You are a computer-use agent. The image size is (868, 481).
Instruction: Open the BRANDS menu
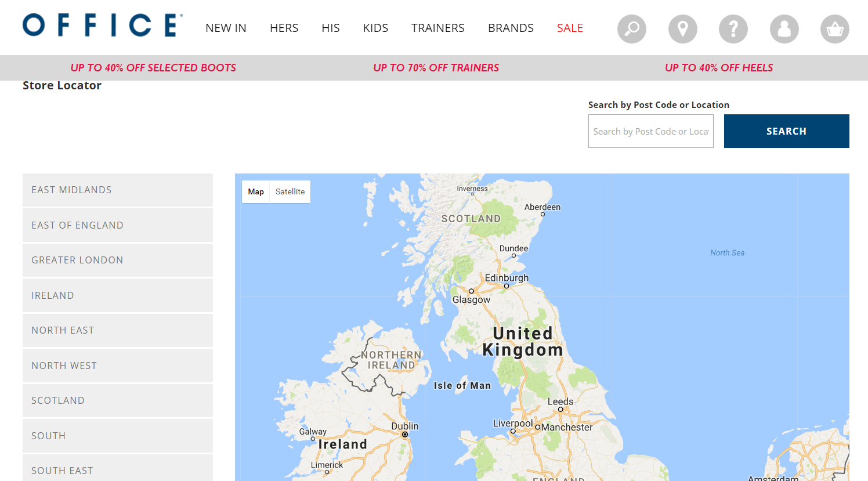coord(511,28)
